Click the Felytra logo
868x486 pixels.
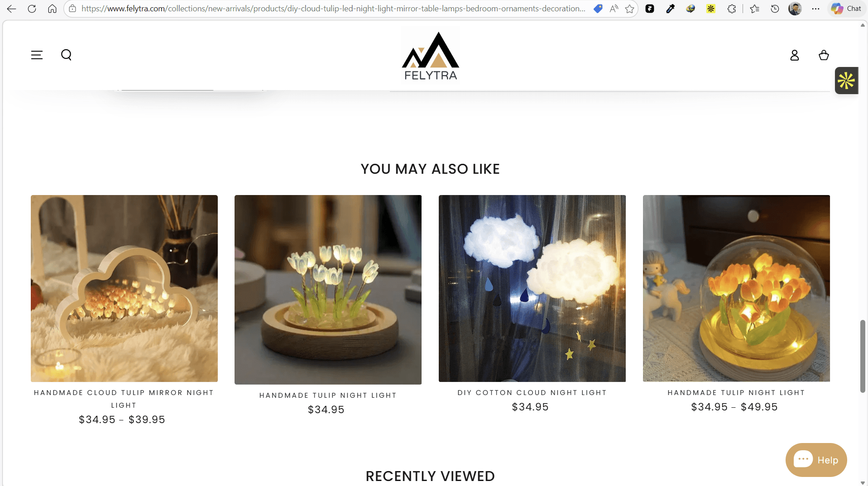pos(431,56)
